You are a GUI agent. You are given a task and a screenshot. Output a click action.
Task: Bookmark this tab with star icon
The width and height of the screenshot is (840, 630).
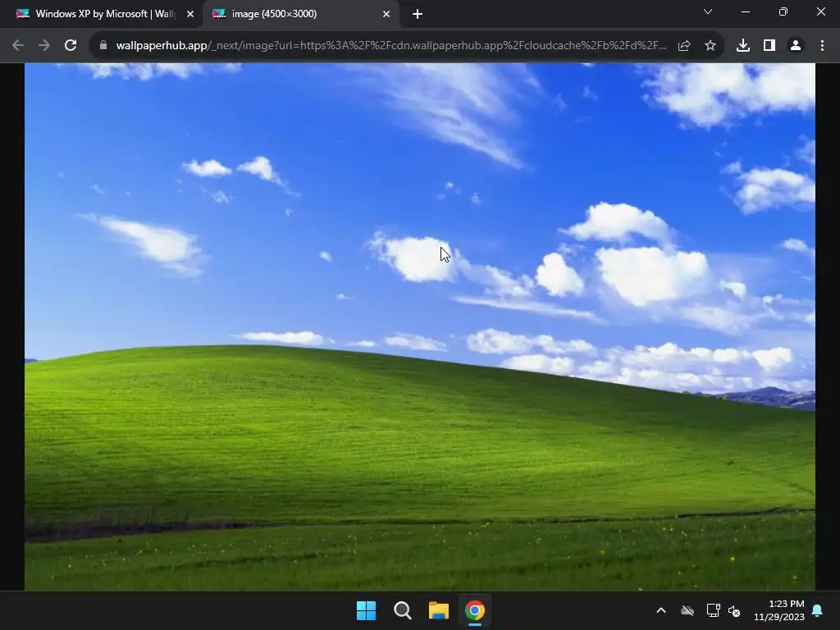tap(710, 46)
